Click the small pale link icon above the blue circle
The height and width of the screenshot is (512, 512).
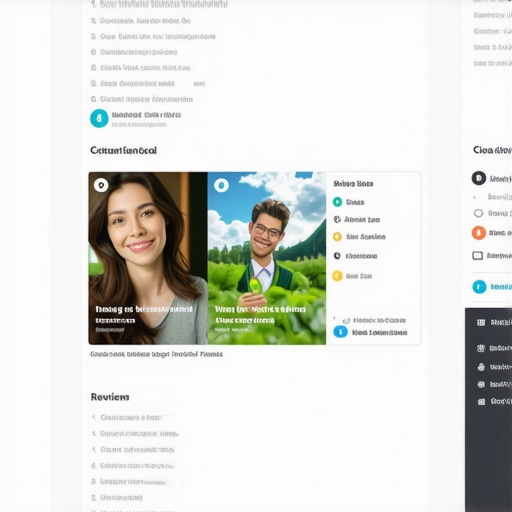pos(346,321)
